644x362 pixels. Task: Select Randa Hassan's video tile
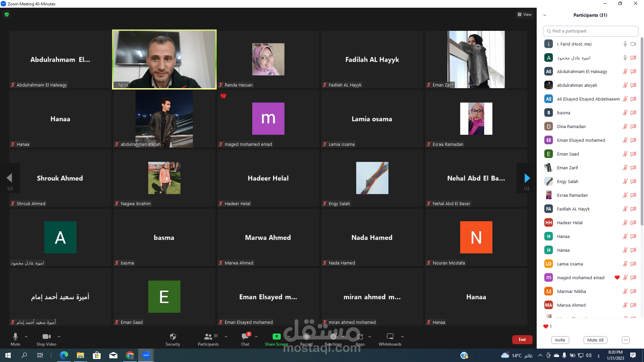point(268,59)
